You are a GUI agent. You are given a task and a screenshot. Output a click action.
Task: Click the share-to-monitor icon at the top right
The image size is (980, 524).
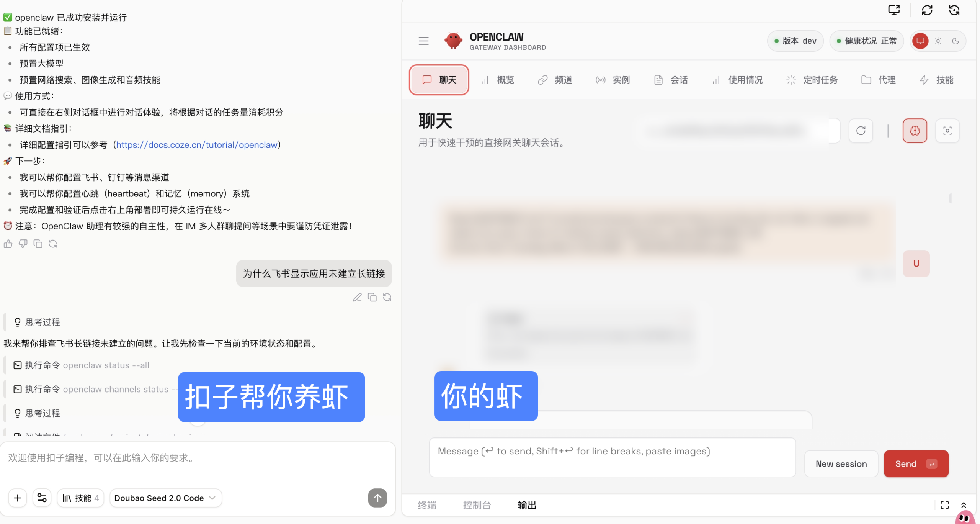(x=894, y=10)
